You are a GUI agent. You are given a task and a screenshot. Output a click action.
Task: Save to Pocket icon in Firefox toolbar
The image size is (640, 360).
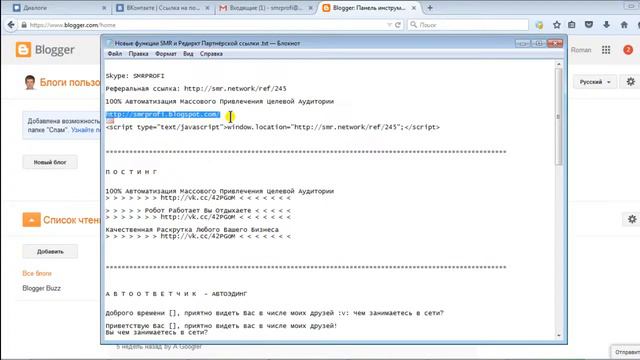click(x=589, y=25)
